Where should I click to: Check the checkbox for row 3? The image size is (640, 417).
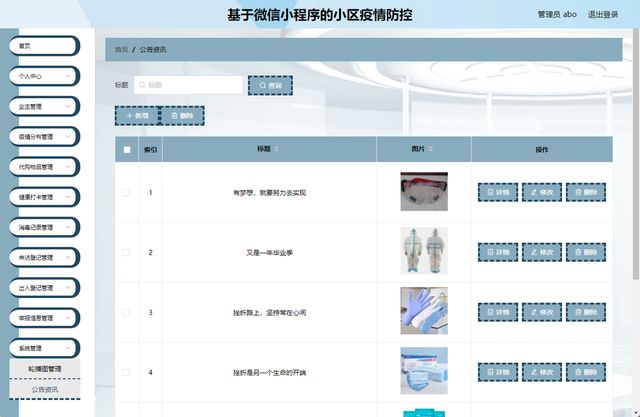(x=126, y=313)
